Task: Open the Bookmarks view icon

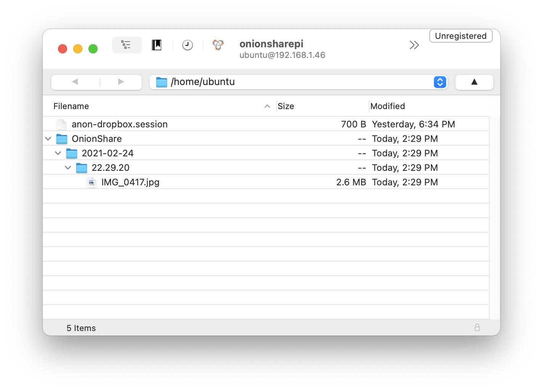Action: coord(157,45)
